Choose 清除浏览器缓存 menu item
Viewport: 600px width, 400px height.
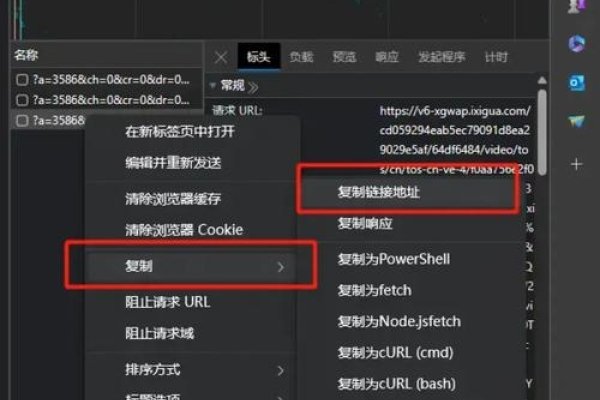pyautogui.click(x=191, y=199)
